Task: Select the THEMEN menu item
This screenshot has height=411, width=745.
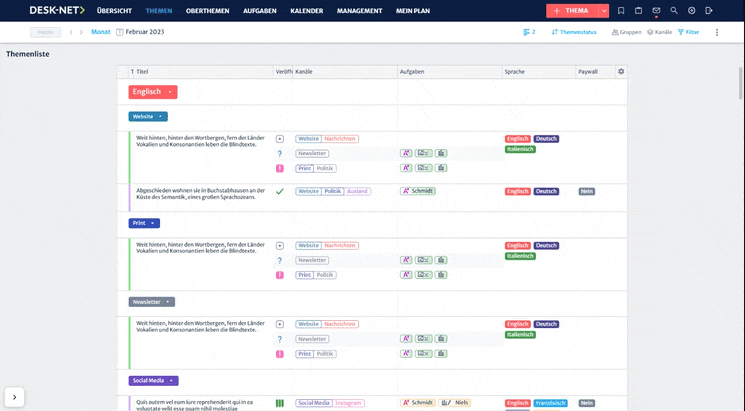Action: pos(159,10)
